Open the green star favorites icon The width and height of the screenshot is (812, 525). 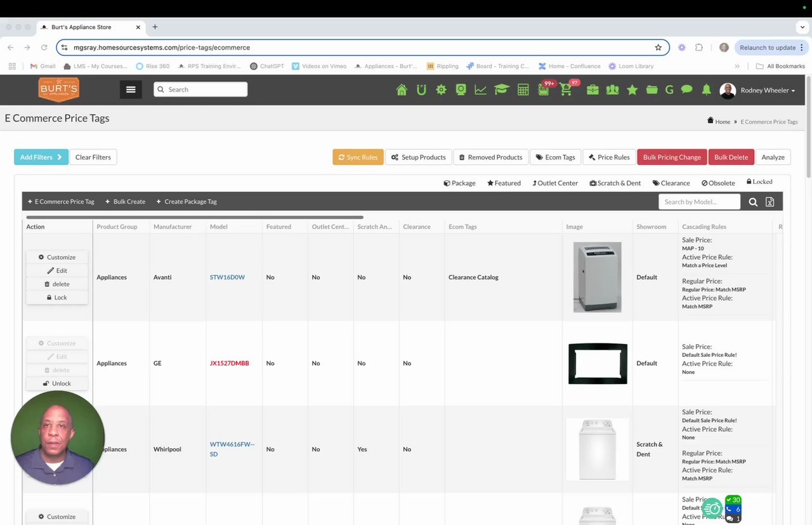(632, 90)
